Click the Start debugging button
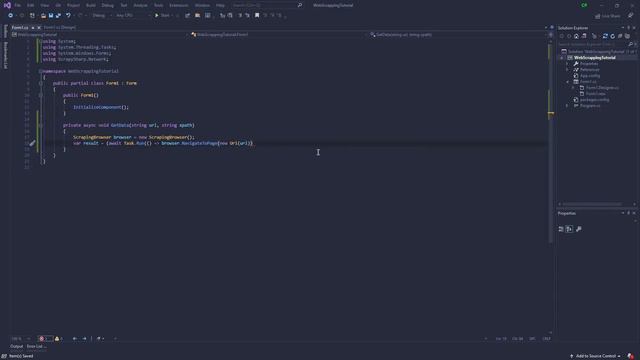The width and height of the screenshot is (640, 360). (162, 16)
